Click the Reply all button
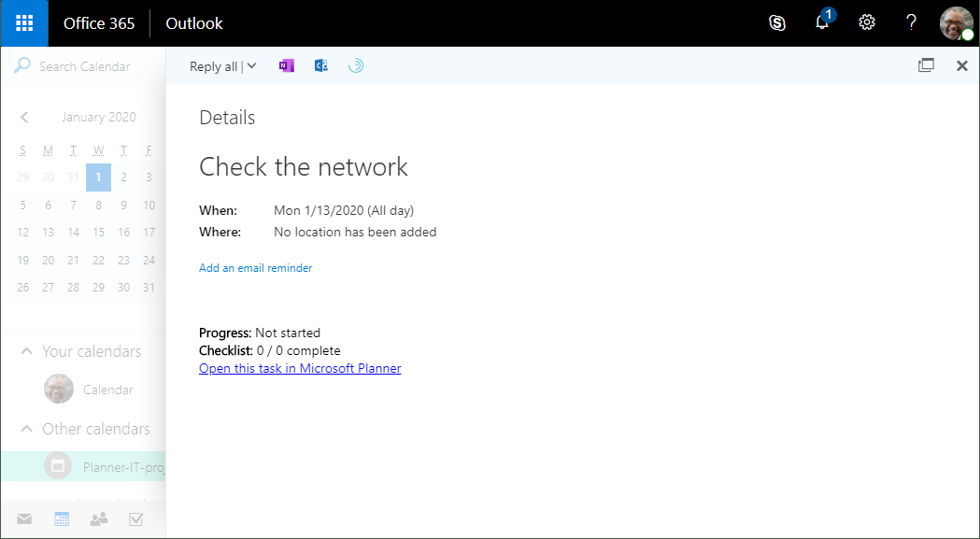Viewport: 980px width, 539px height. (213, 66)
